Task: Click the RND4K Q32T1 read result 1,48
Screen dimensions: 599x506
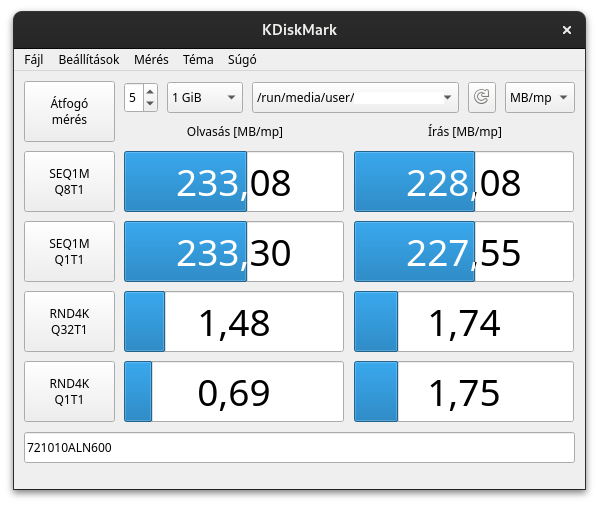Action: (234, 321)
